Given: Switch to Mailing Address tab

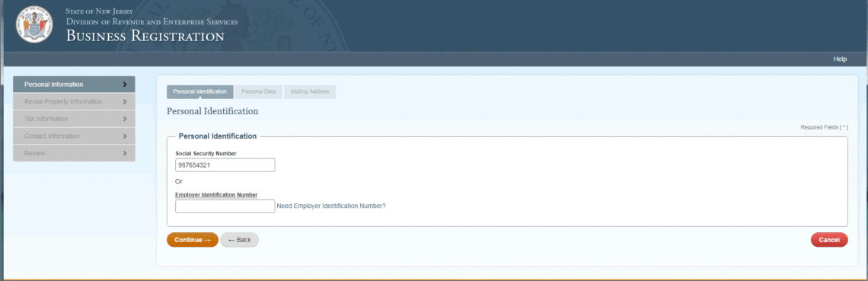Looking at the screenshot, I should pyautogui.click(x=310, y=92).
